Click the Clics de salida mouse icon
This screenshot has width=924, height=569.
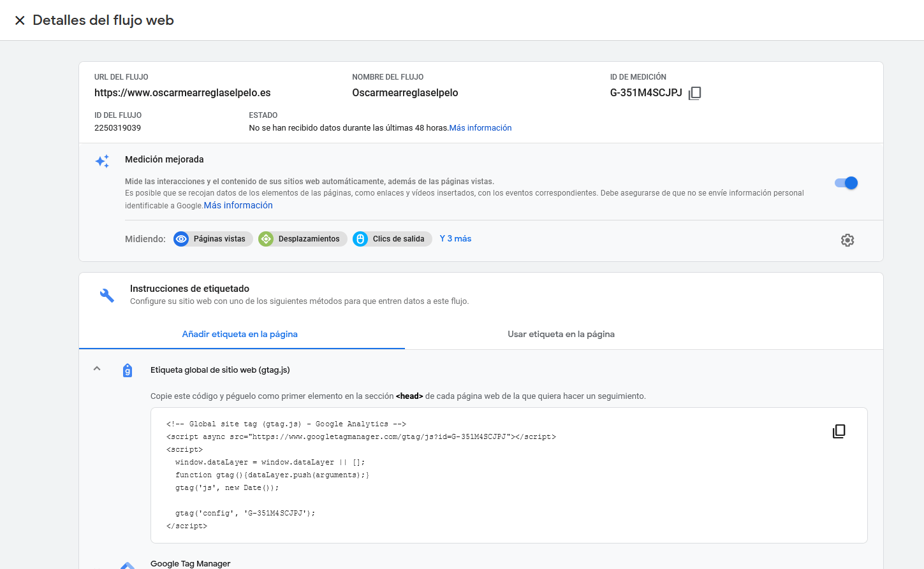360,239
